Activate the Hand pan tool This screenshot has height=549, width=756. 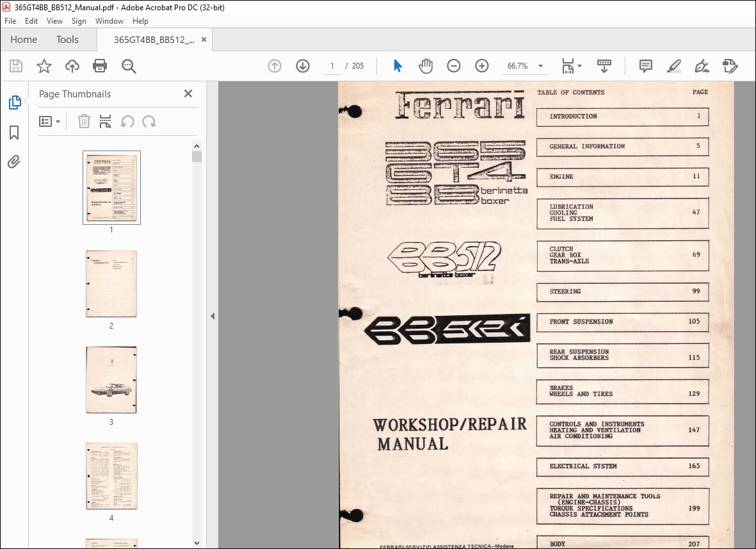tap(425, 65)
